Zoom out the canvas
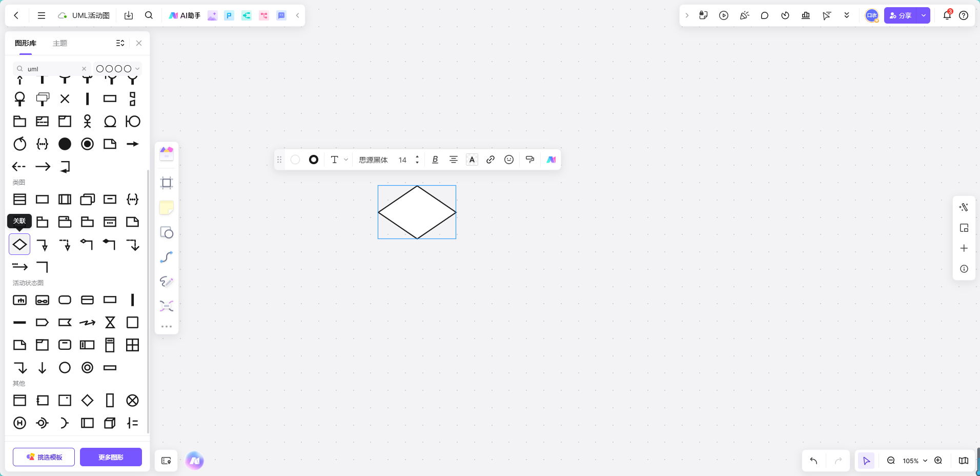The height and width of the screenshot is (476, 980). pos(891,461)
